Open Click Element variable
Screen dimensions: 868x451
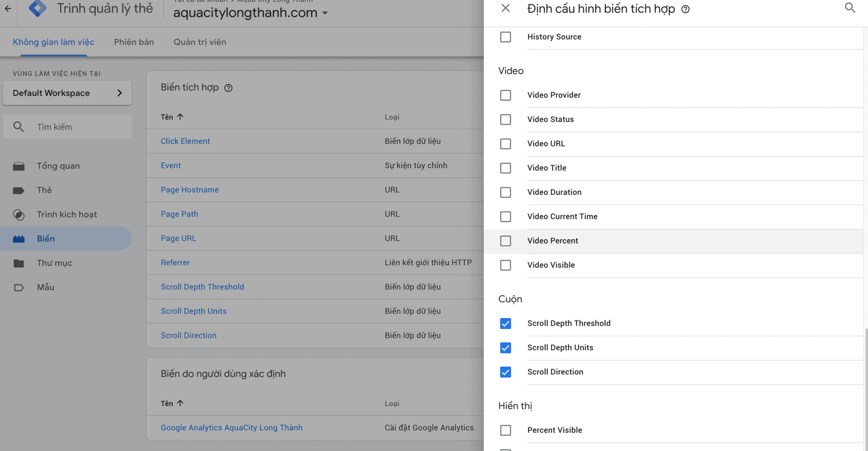pos(185,141)
